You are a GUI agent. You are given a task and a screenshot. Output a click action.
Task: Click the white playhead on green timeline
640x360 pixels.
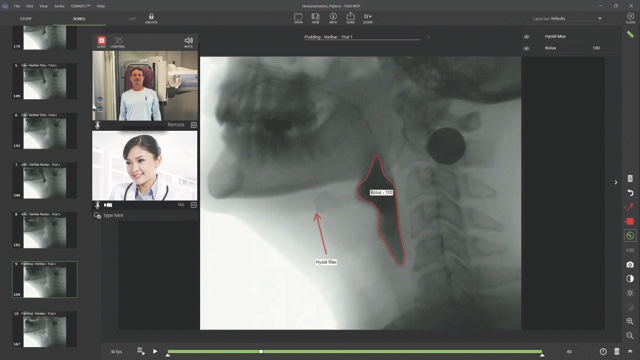coord(261,351)
